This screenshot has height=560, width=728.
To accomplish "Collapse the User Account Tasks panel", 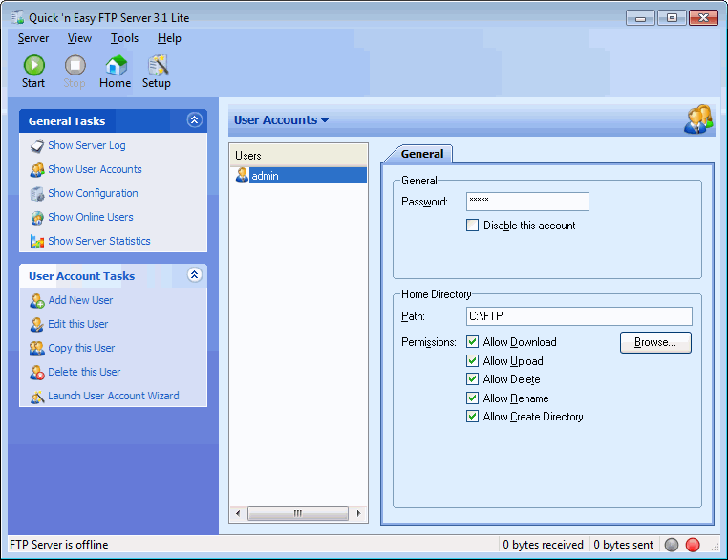I will pyautogui.click(x=194, y=275).
